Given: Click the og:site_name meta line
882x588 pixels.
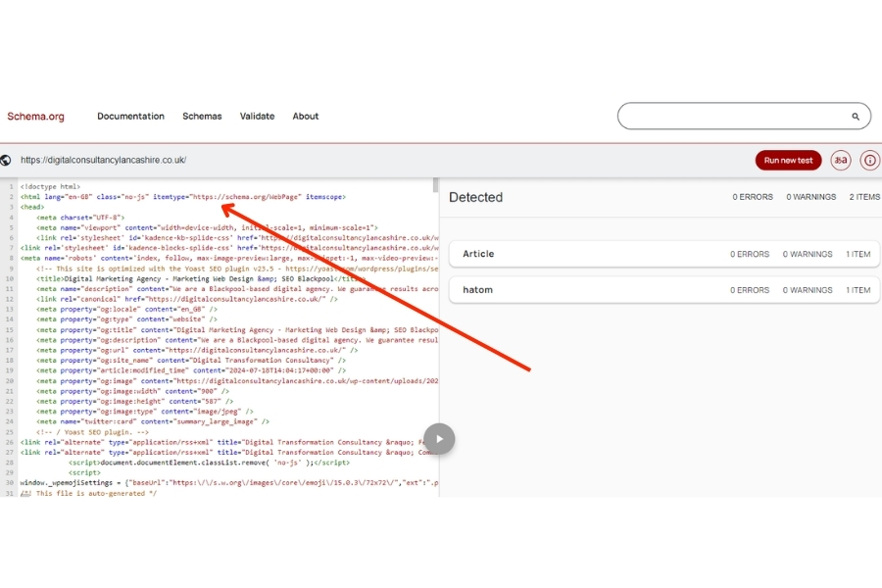Looking at the screenshot, I should 191,360.
